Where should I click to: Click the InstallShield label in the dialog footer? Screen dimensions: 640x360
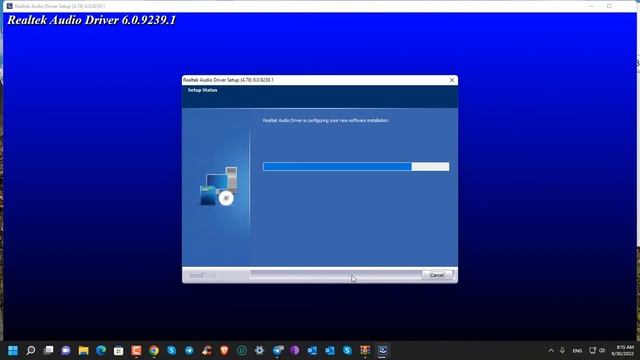203,276
